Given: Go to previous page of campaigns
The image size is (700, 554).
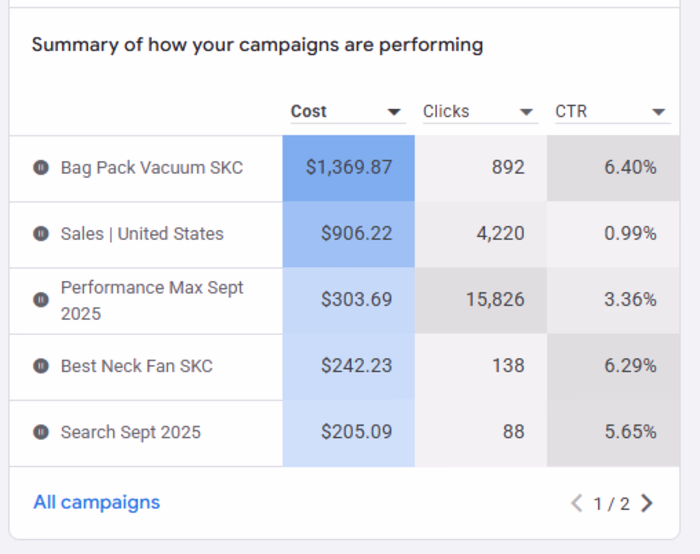Looking at the screenshot, I should click(577, 504).
